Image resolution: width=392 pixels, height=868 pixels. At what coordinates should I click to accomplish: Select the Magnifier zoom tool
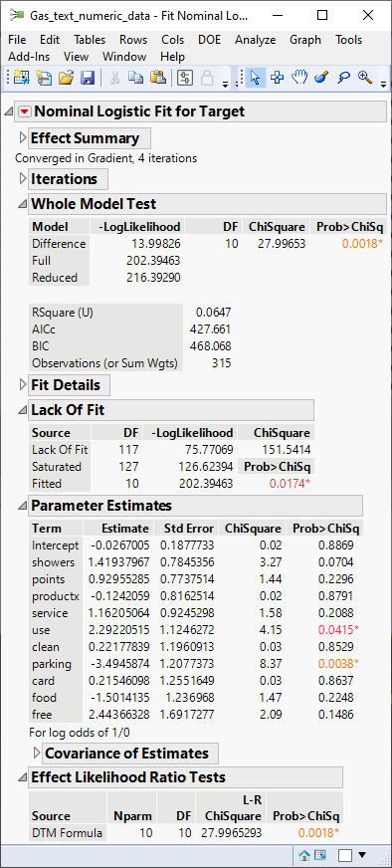coord(365,78)
